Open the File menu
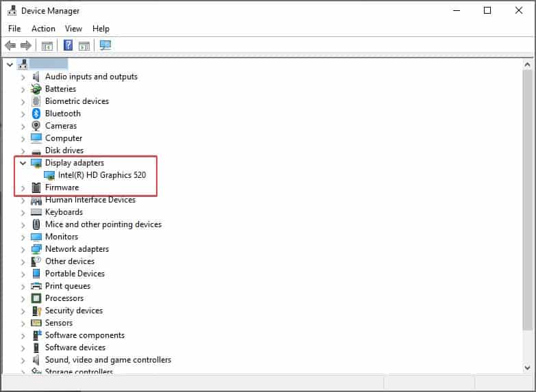This screenshot has width=536, height=392. (14, 29)
